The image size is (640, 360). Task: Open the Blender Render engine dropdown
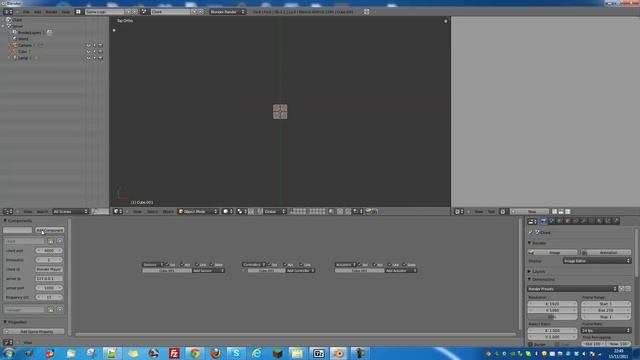point(228,12)
